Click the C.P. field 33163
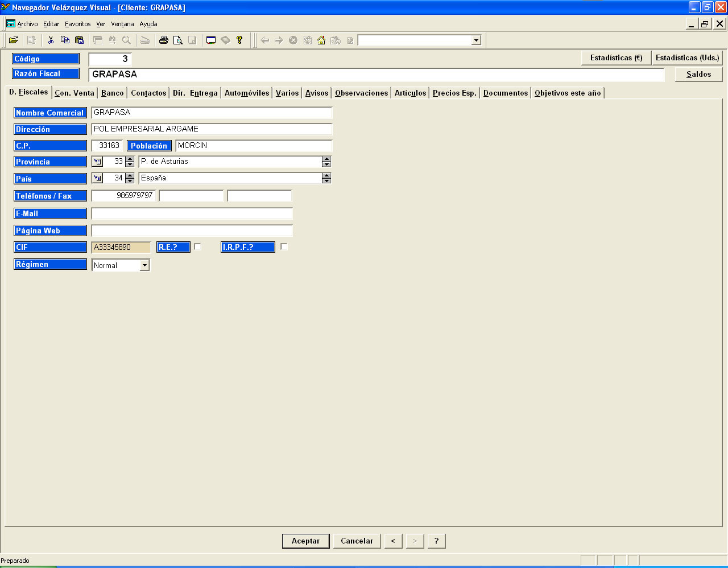This screenshot has height=568, width=728. pos(107,146)
